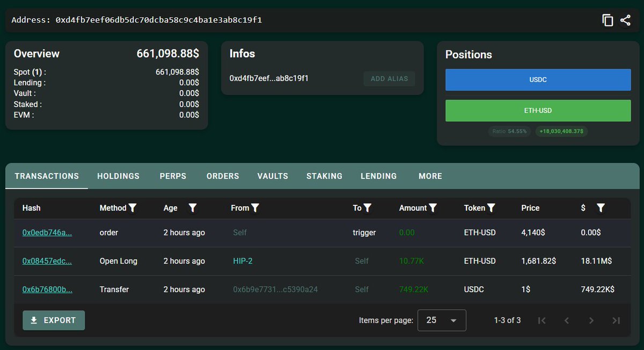Click the Spot (1) row label

[x=30, y=72]
